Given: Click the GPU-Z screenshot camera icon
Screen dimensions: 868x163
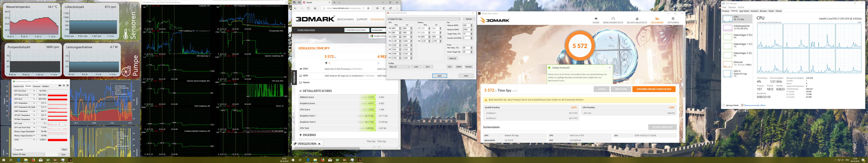Looking at the screenshot, I should [60, 86].
